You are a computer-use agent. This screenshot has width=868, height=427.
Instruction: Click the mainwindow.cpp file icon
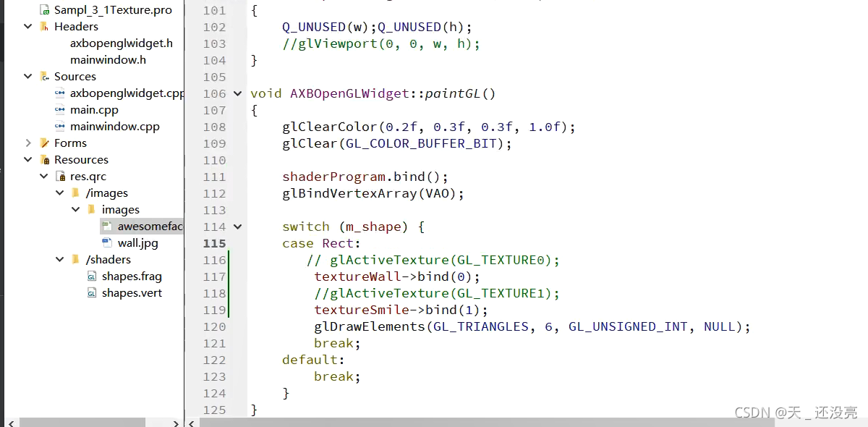(61, 127)
